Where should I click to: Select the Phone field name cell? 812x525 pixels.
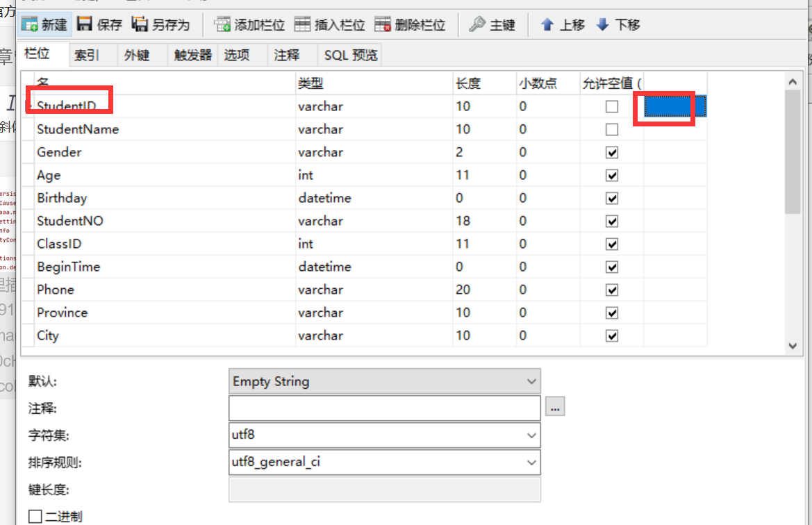[165, 290]
